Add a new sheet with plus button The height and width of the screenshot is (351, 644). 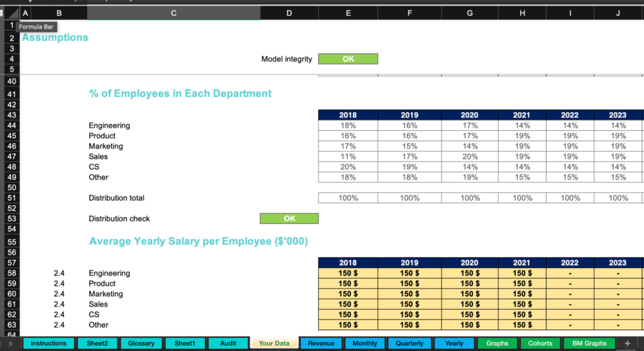pos(627,343)
